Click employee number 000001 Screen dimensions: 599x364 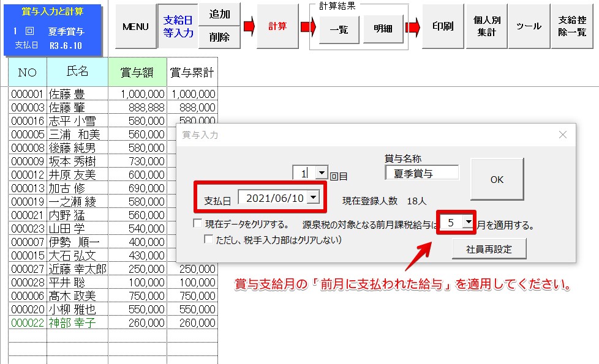coord(28,94)
